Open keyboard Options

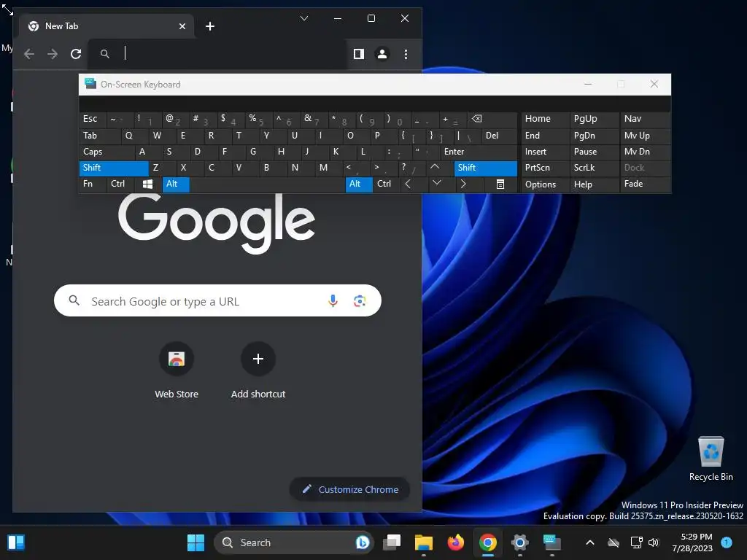click(x=546, y=184)
